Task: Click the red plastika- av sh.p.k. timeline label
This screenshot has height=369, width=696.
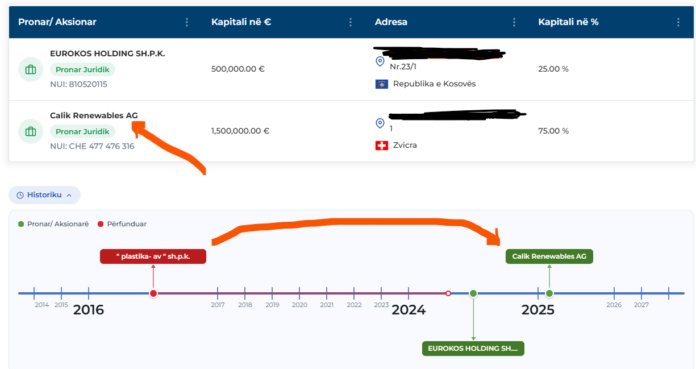Action: tap(153, 256)
